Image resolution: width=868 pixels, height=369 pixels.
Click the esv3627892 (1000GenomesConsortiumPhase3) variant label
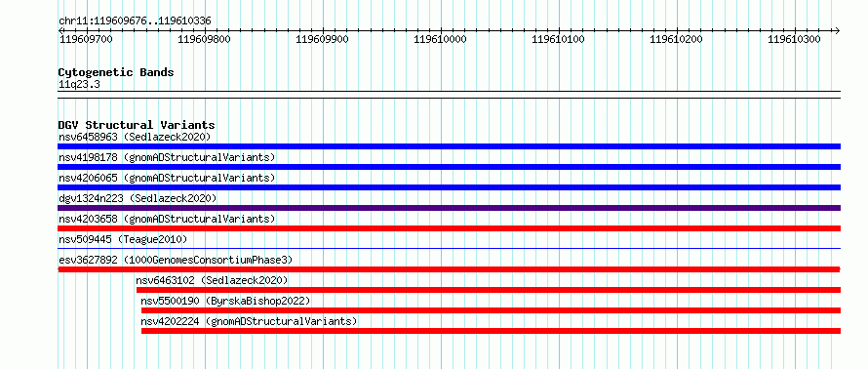point(176,260)
